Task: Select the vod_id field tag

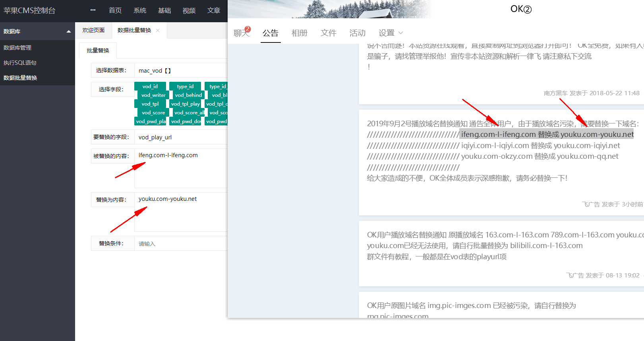Action: (x=150, y=86)
